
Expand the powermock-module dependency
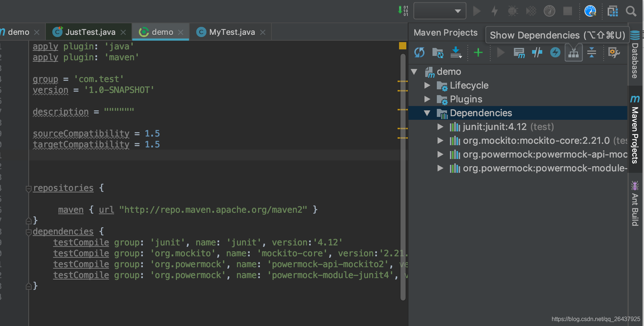440,168
